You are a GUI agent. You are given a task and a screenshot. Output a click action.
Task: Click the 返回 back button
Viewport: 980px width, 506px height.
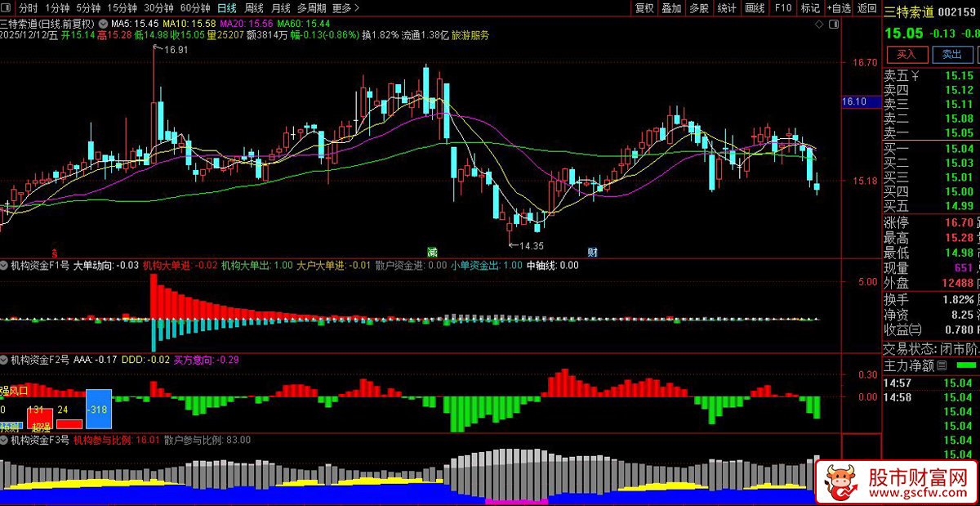click(x=866, y=8)
